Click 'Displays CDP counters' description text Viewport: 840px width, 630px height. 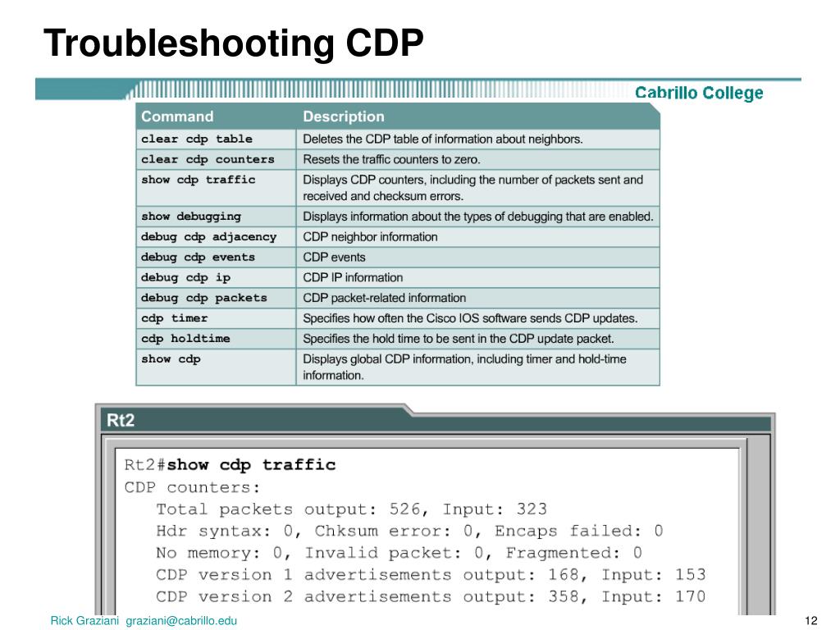tap(473, 188)
